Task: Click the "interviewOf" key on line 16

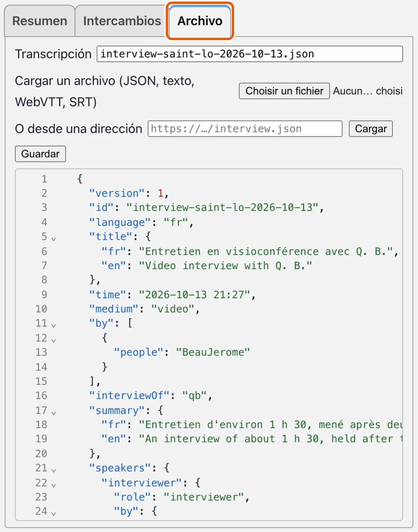Action: pyautogui.click(x=130, y=395)
